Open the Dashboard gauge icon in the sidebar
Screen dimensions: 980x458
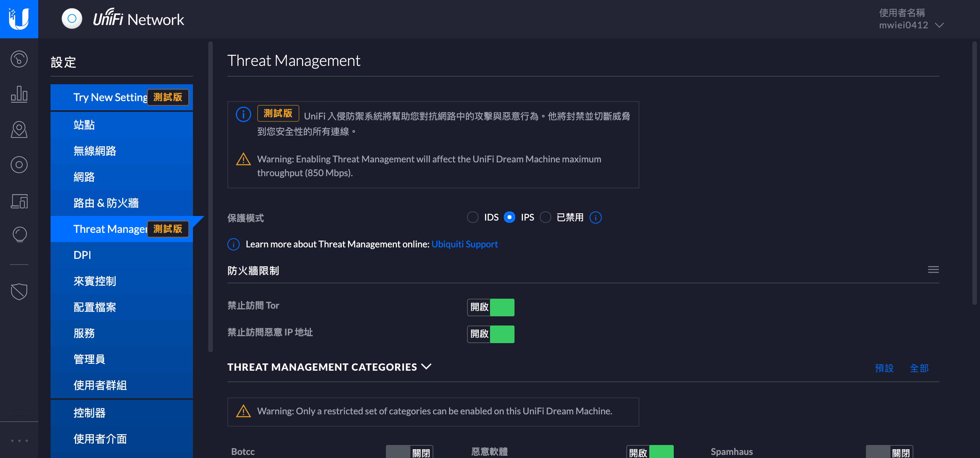(x=19, y=59)
